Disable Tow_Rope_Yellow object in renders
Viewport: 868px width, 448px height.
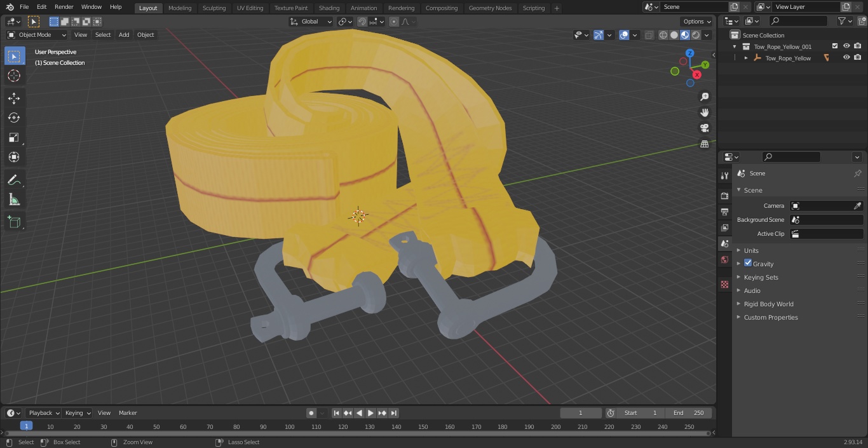click(x=857, y=58)
